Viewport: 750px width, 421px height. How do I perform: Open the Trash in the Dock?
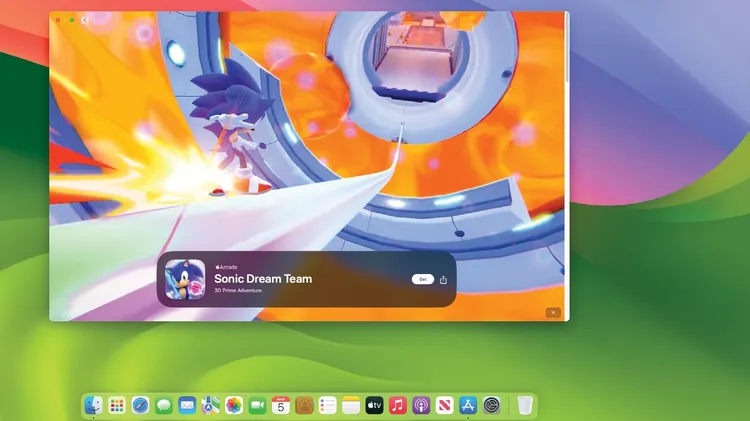pos(525,406)
